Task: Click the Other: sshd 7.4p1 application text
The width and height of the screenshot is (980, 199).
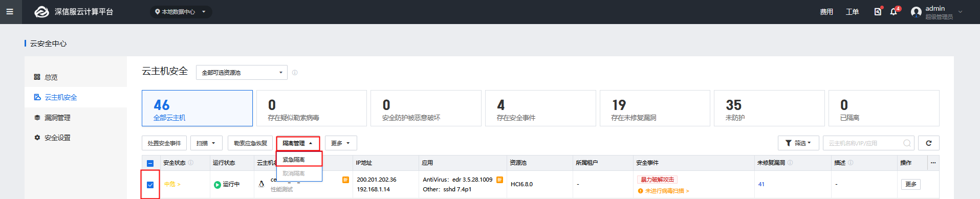Action: coord(447,189)
